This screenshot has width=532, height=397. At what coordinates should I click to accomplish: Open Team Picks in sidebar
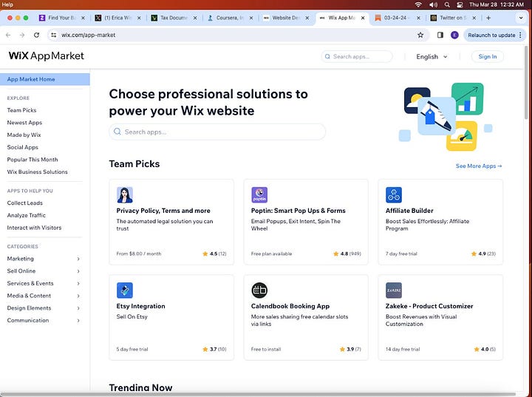pyautogui.click(x=21, y=110)
